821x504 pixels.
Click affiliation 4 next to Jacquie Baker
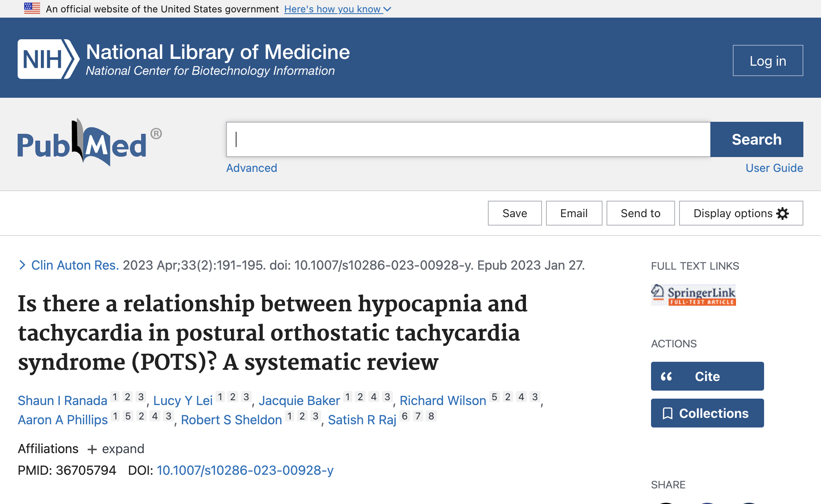pos(374,397)
